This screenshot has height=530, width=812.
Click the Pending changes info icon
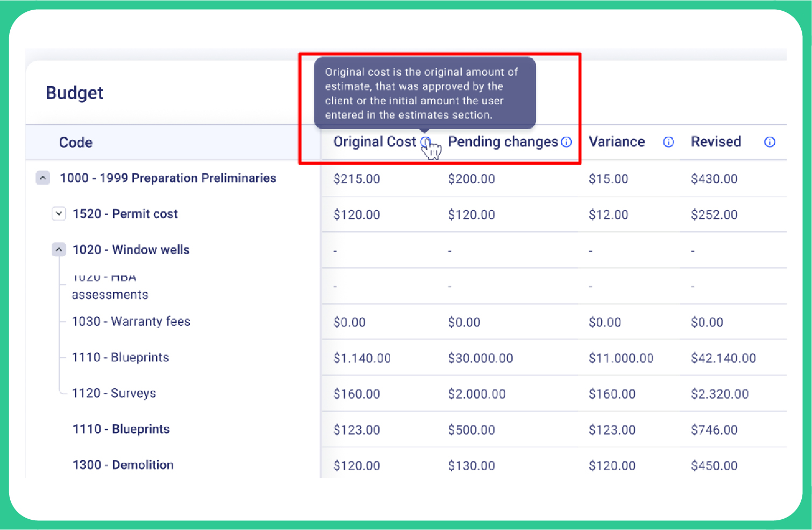pos(566,142)
